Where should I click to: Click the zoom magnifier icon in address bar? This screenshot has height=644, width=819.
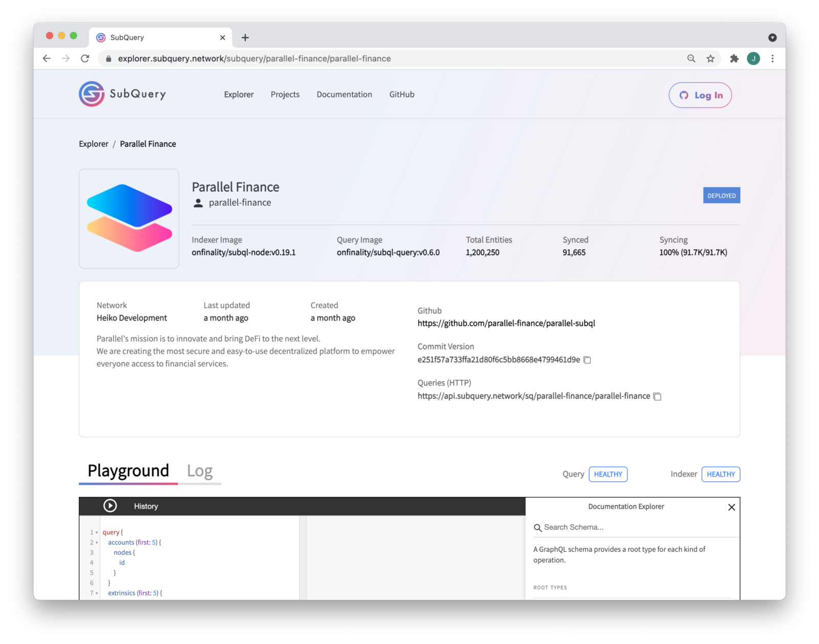tap(691, 58)
